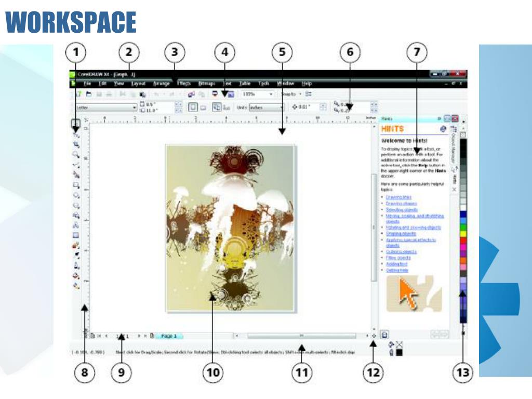Select the Crop tool
This screenshot has width=532, height=399.
tap(76, 145)
